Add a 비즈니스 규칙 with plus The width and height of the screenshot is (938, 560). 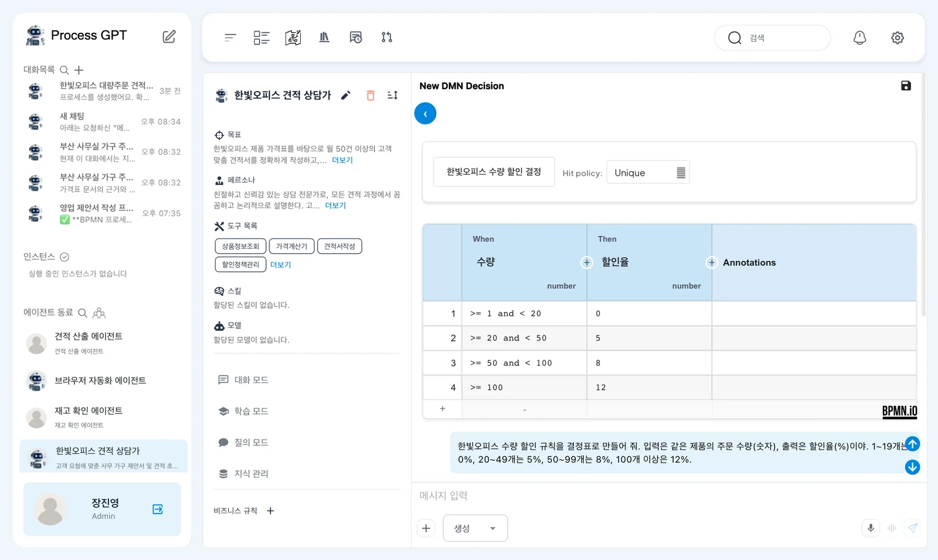click(270, 511)
